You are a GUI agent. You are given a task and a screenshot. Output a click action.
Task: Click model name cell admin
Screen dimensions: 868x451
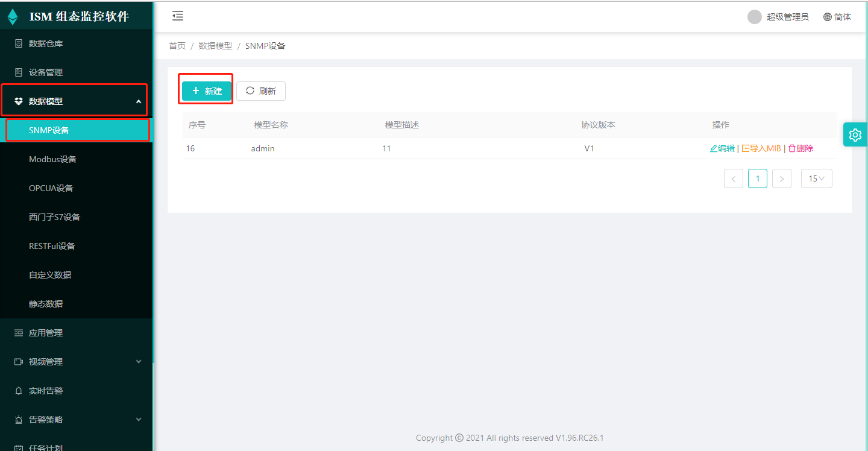[x=263, y=148]
